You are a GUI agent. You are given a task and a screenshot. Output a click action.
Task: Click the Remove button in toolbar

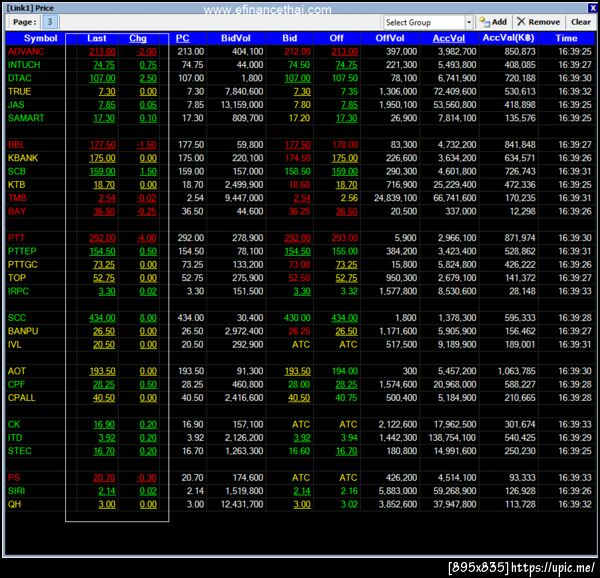(538, 22)
